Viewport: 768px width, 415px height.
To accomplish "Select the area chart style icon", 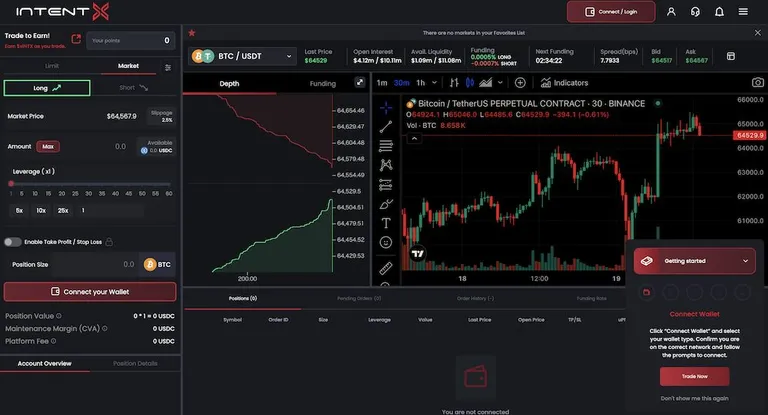I will [x=485, y=83].
